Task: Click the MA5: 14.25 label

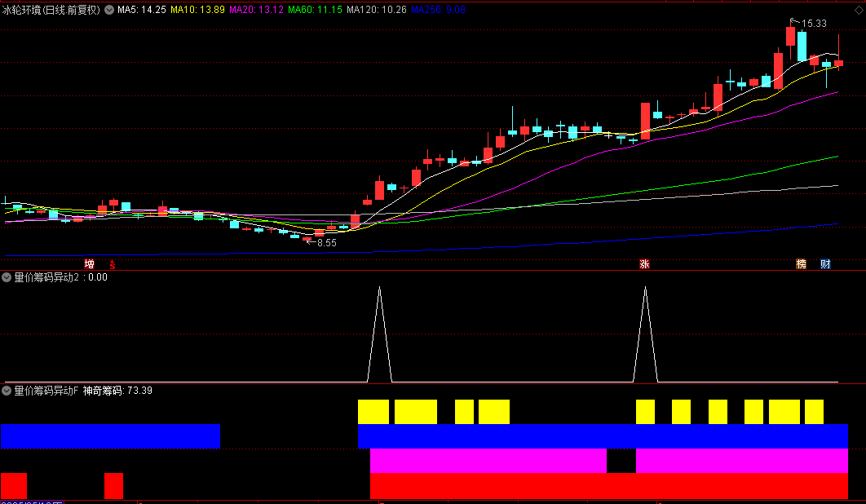Action: [141, 10]
